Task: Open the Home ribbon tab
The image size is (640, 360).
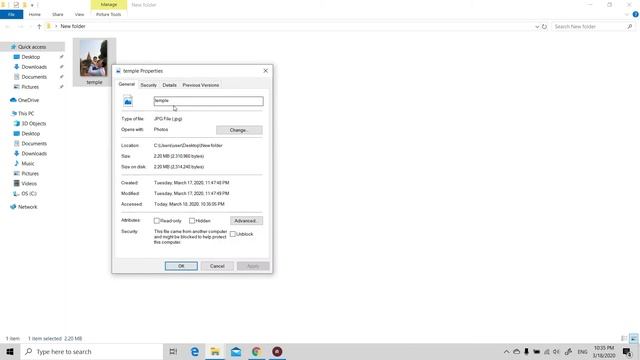Action: point(35,14)
